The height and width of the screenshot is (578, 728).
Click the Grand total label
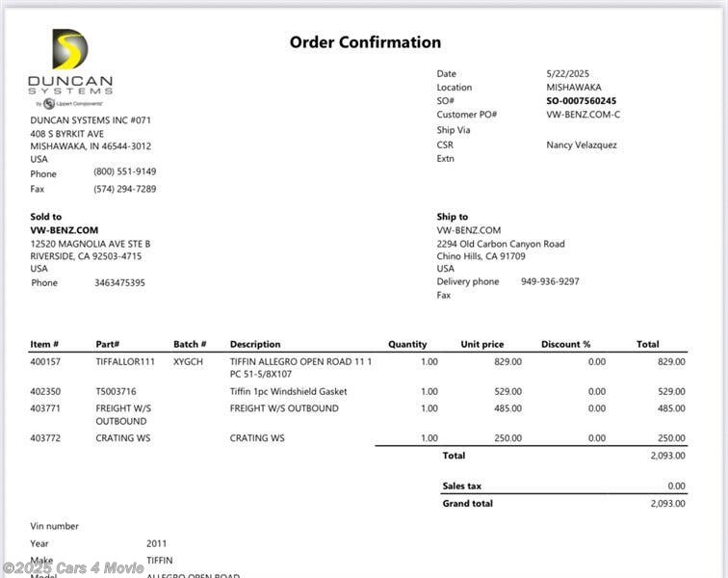click(x=467, y=504)
